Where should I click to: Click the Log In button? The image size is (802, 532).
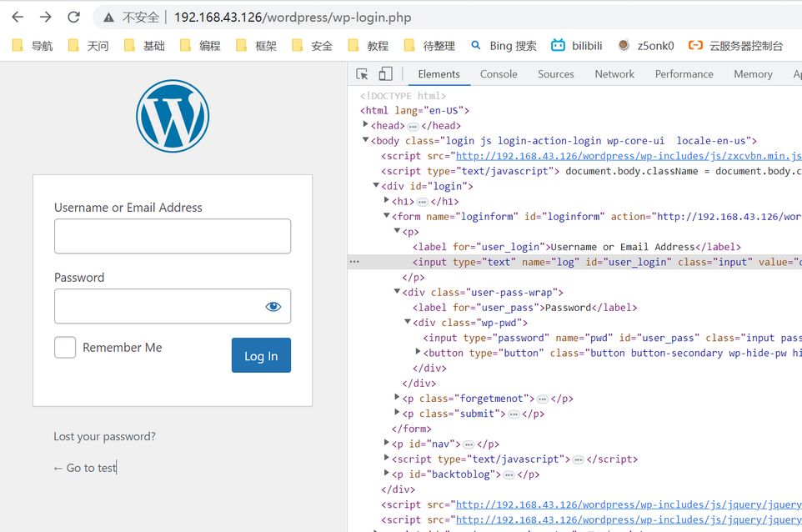(x=261, y=355)
